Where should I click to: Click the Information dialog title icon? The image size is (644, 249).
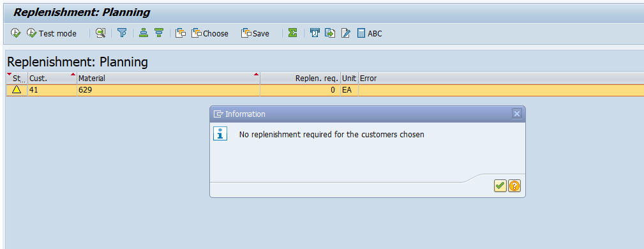pyautogui.click(x=218, y=114)
